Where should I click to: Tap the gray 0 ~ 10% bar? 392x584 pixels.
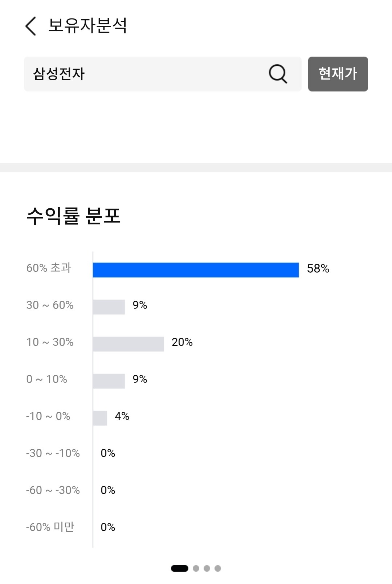[x=109, y=381]
